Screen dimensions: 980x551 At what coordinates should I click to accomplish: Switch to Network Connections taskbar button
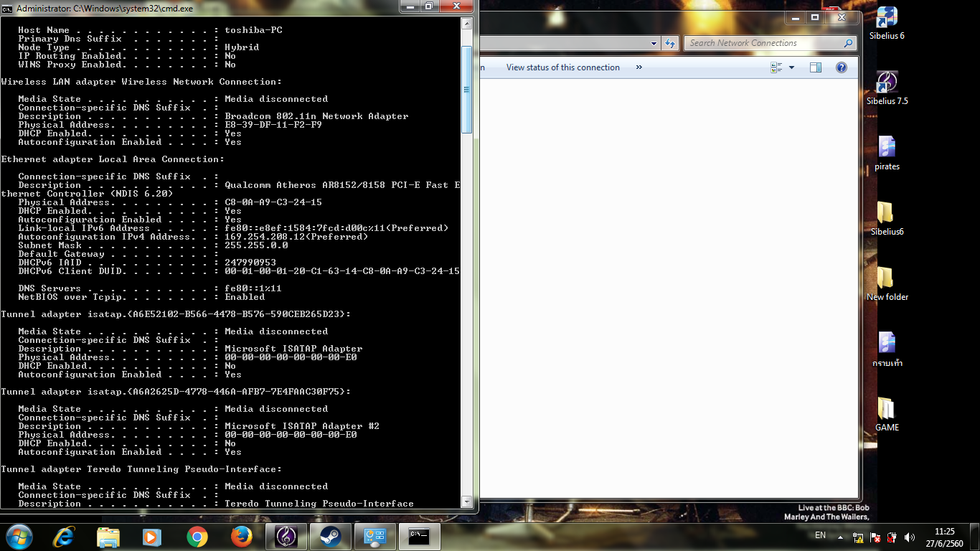[x=375, y=537]
